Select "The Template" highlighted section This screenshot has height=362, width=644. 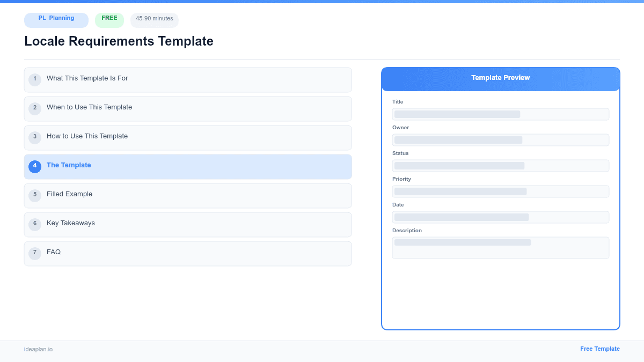[188, 166]
